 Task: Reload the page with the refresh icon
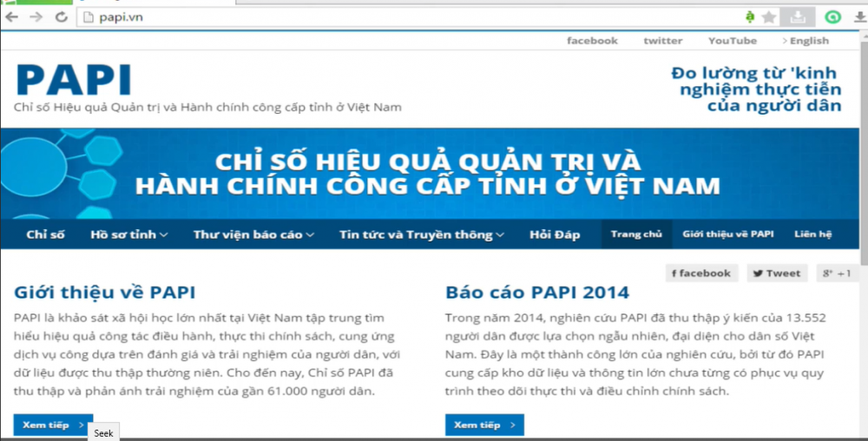61,17
